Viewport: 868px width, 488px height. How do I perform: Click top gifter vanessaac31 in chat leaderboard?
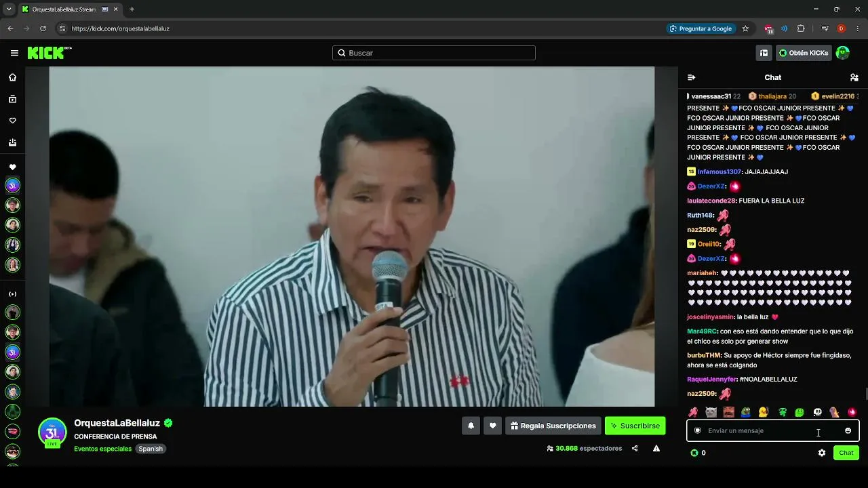pos(711,96)
